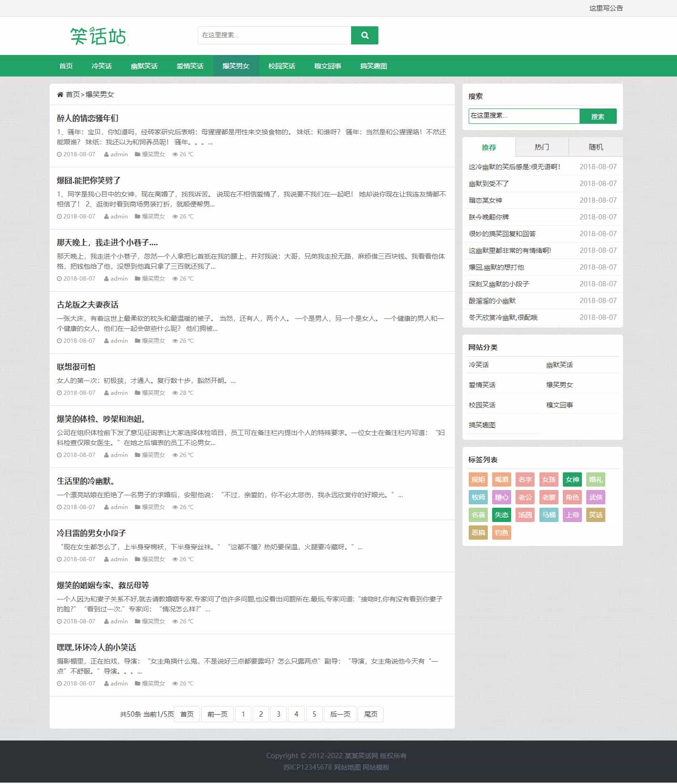Select the 武侠 tag
Viewport: 677px width, 784px height.
coord(596,497)
